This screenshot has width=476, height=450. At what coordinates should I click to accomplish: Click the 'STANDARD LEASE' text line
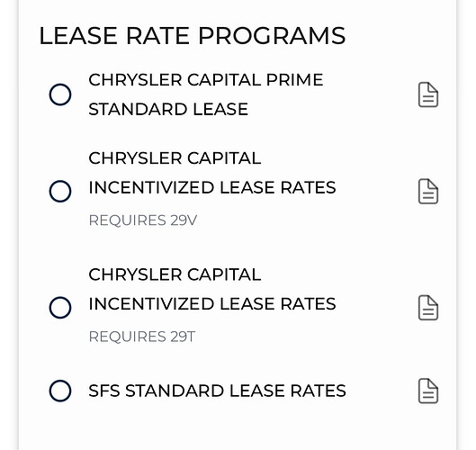point(168,109)
